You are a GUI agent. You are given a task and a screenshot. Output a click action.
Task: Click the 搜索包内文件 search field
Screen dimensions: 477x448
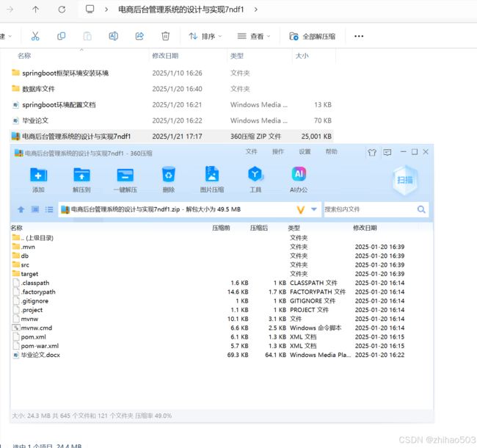point(370,209)
